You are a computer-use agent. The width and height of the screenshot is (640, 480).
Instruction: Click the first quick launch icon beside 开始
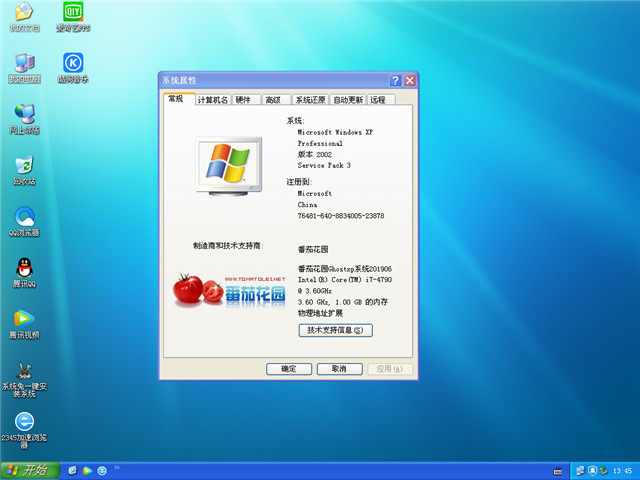point(73,471)
